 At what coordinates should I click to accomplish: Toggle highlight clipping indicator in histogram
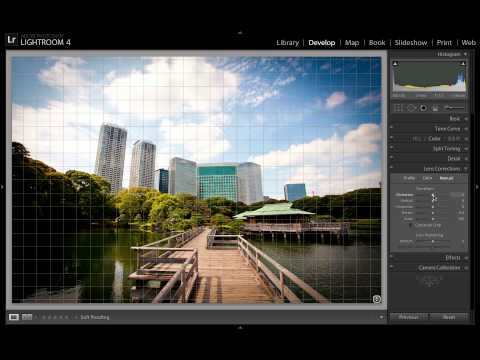(x=463, y=63)
